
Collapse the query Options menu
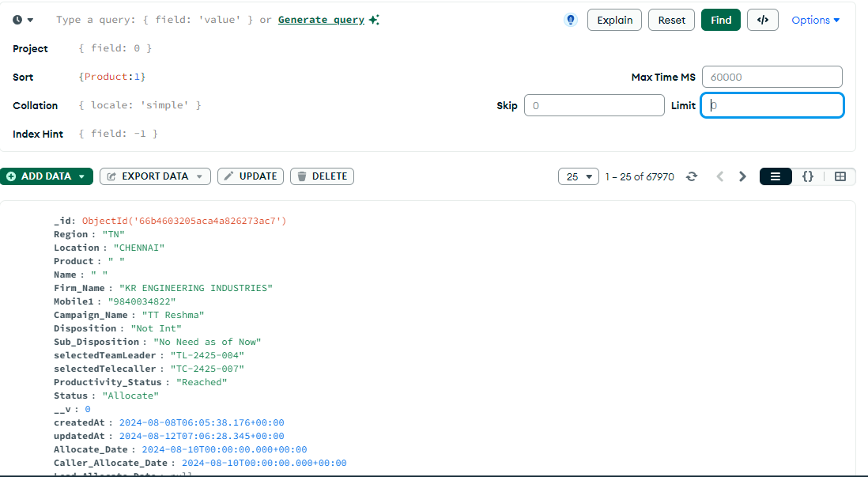click(x=815, y=20)
